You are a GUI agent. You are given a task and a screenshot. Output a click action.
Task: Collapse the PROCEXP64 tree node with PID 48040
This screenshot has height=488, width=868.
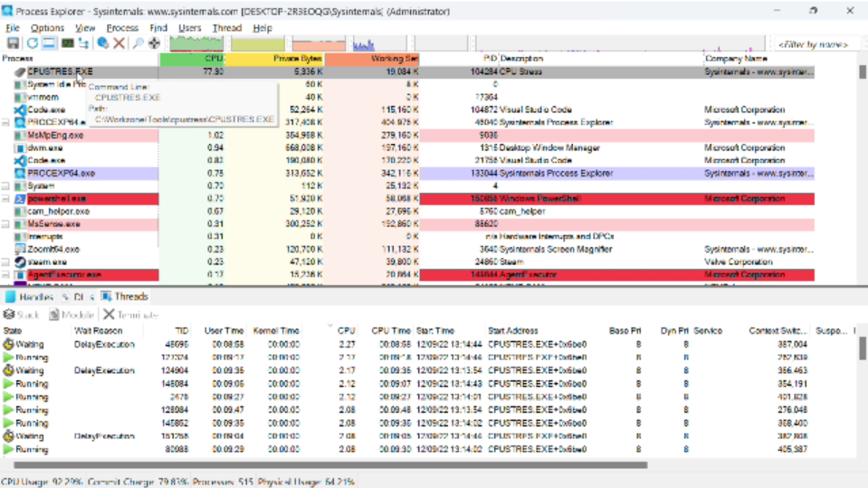5,122
